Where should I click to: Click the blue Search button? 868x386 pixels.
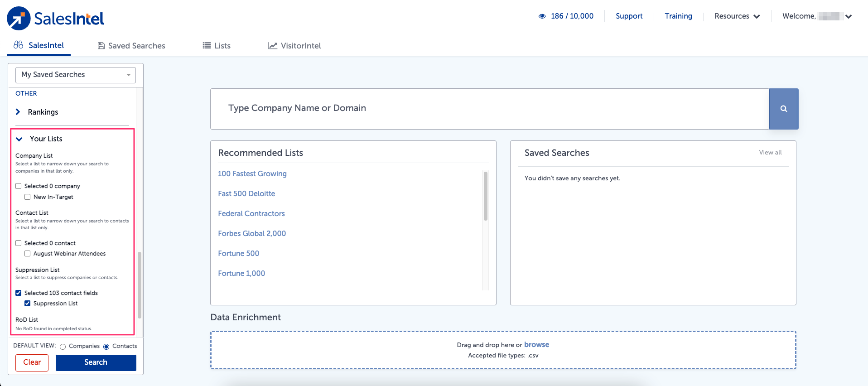[x=96, y=362]
